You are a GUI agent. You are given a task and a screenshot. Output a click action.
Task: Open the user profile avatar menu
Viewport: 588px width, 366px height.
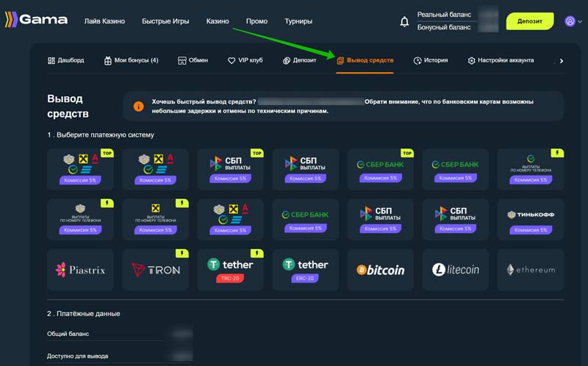pos(569,21)
